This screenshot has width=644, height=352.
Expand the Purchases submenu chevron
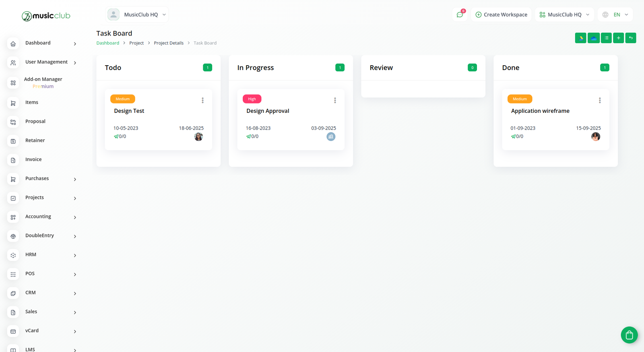coord(75,179)
